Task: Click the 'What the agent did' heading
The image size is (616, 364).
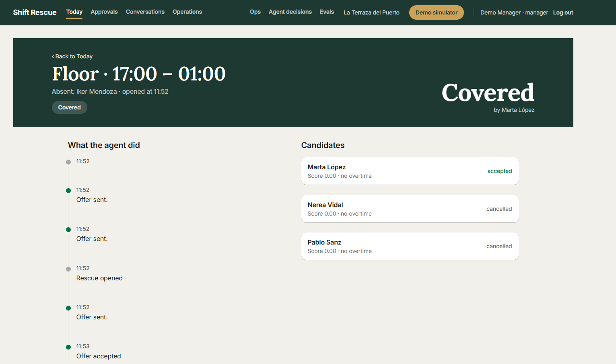Action: click(104, 145)
